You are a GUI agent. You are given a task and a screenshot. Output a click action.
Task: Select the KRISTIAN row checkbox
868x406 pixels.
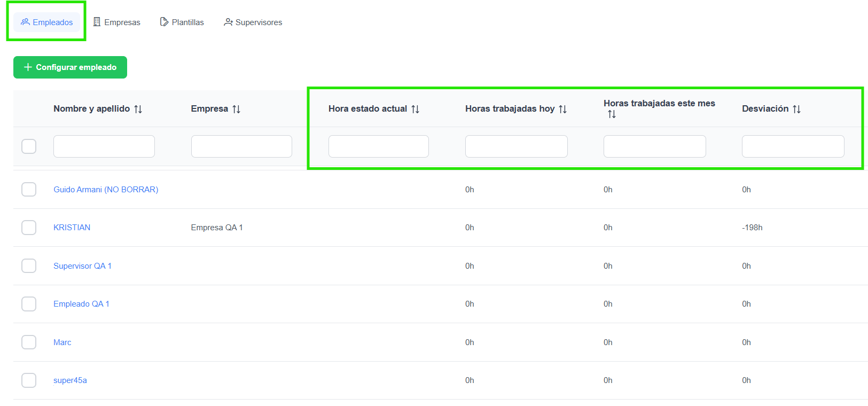29,228
